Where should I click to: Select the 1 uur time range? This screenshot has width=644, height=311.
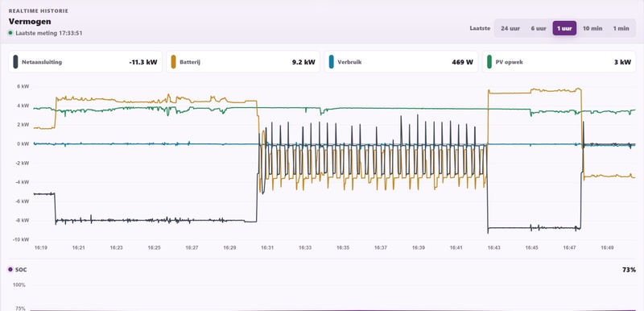(564, 28)
